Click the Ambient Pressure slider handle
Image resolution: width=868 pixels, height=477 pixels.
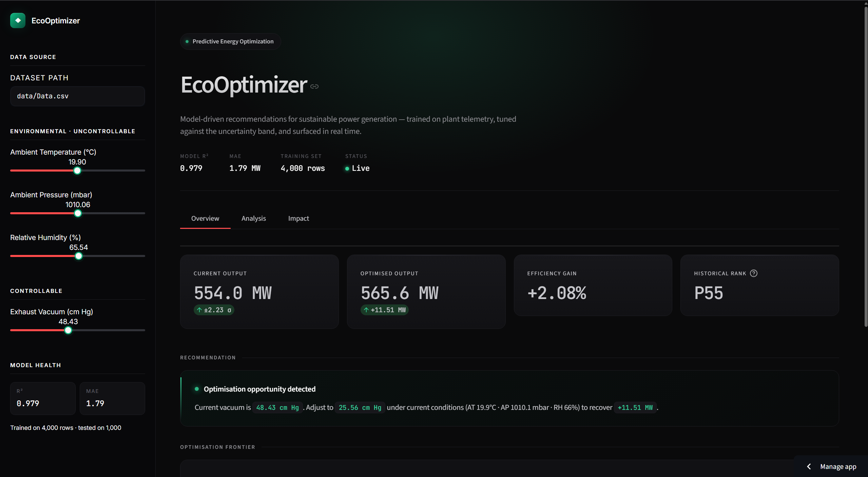[x=78, y=213]
